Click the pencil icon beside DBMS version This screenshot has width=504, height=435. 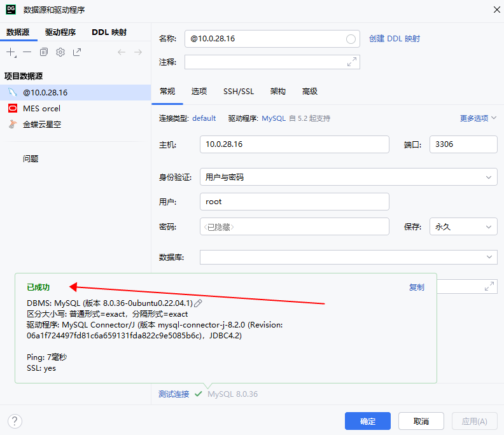pyautogui.click(x=199, y=304)
